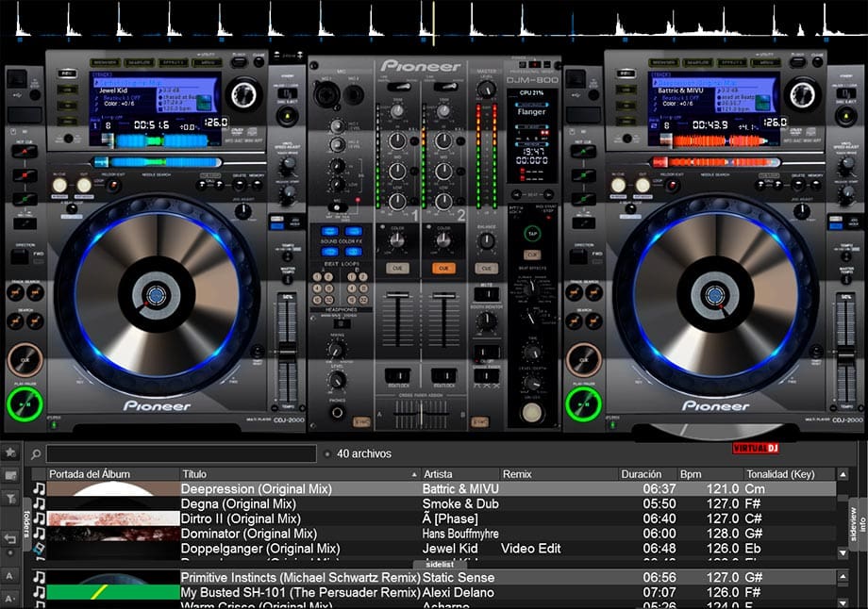Click the left deck Disc Eject button

288,116
